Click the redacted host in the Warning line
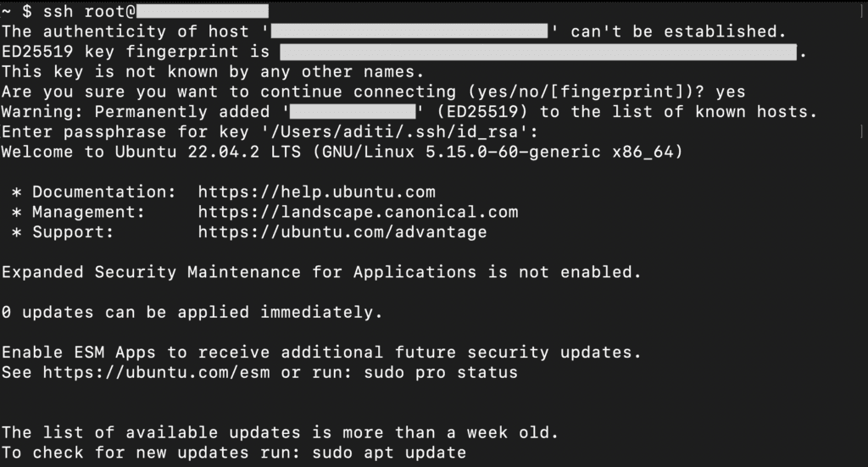The image size is (868, 467). click(350, 112)
